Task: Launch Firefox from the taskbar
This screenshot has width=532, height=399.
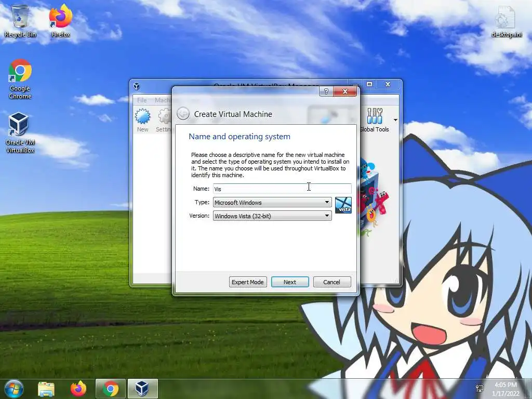Action: pos(78,389)
